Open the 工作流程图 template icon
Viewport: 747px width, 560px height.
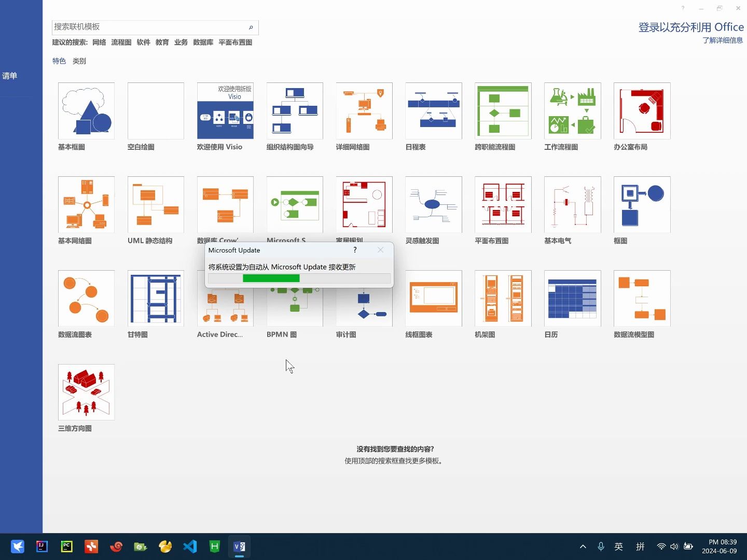pyautogui.click(x=573, y=111)
